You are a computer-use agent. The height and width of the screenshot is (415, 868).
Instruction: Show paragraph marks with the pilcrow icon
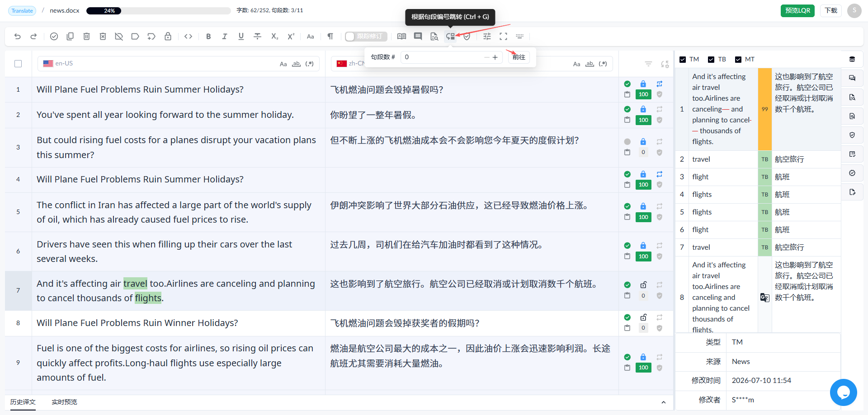click(330, 37)
